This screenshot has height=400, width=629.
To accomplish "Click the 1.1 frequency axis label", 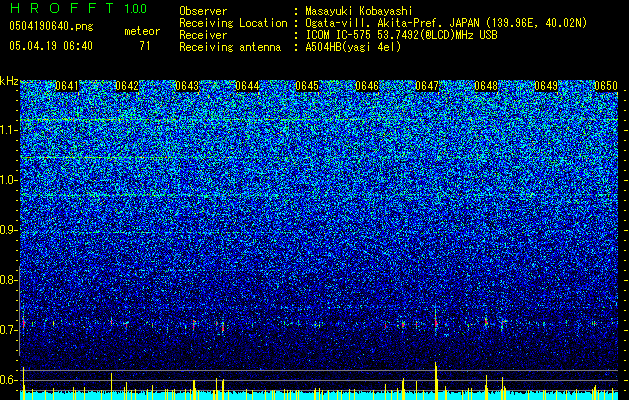I will pyautogui.click(x=7, y=130).
